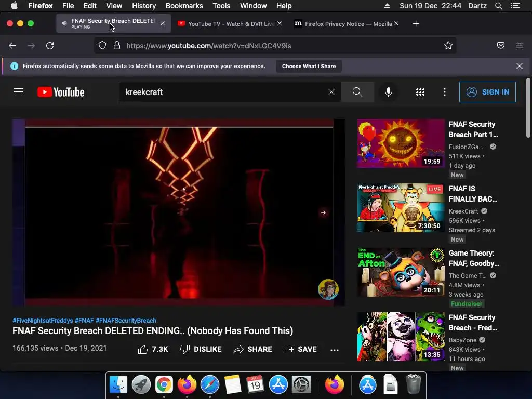This screenshot has width=532, height=399.
Task: Open Spotlight search in menu bar
Action: (x=498, y=6)
